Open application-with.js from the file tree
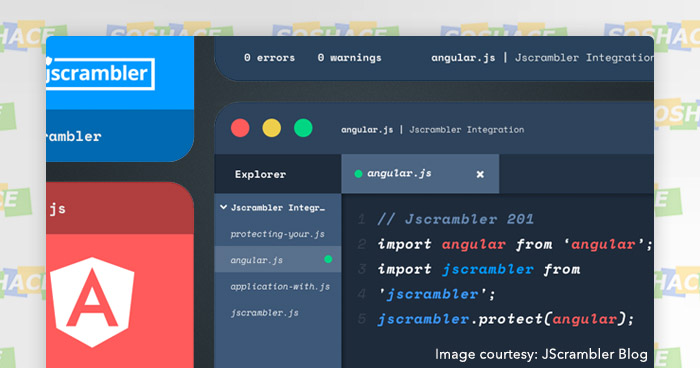This screenshot has height=368, width=700. pos(280,287)
